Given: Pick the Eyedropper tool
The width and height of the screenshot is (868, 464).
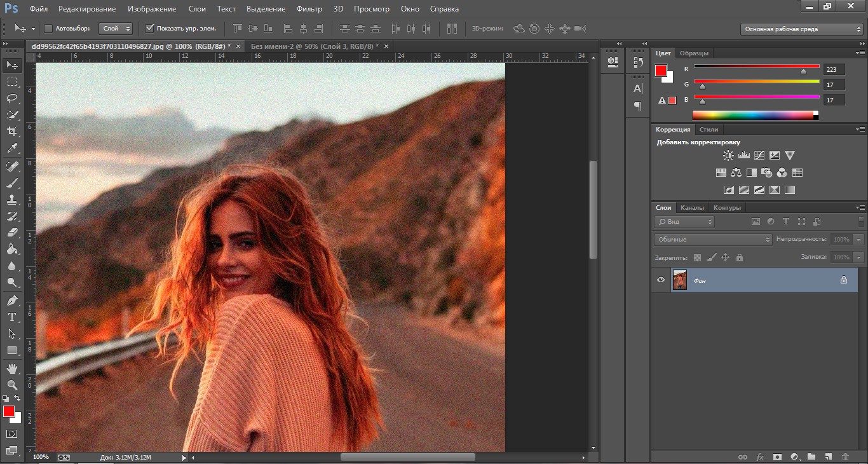Looking at the screenshot, I should (11, 149).
